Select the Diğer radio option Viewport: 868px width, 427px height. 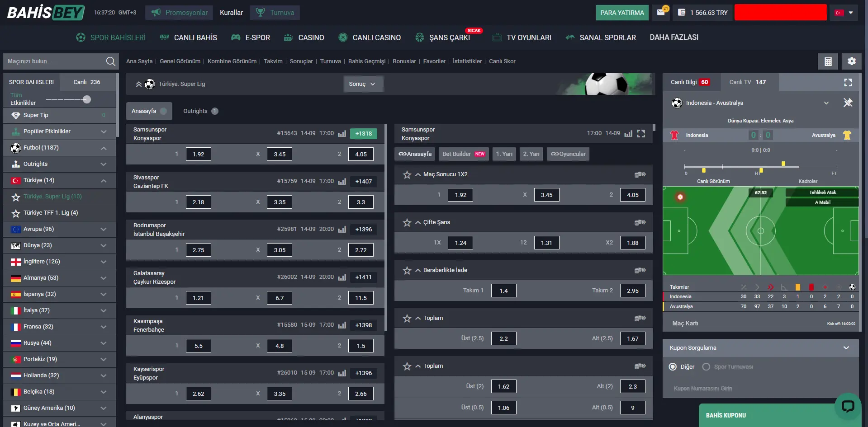[673, 367]
